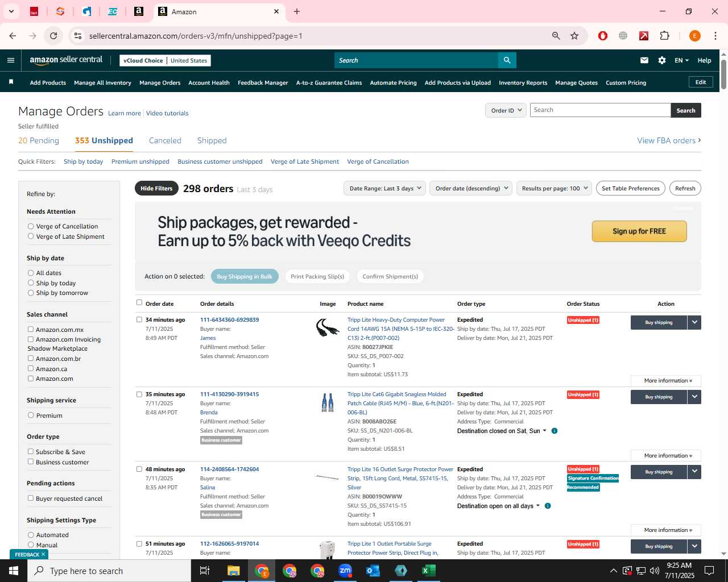Open Set Table Preferences
728x582 pixels.
point(631,188)
